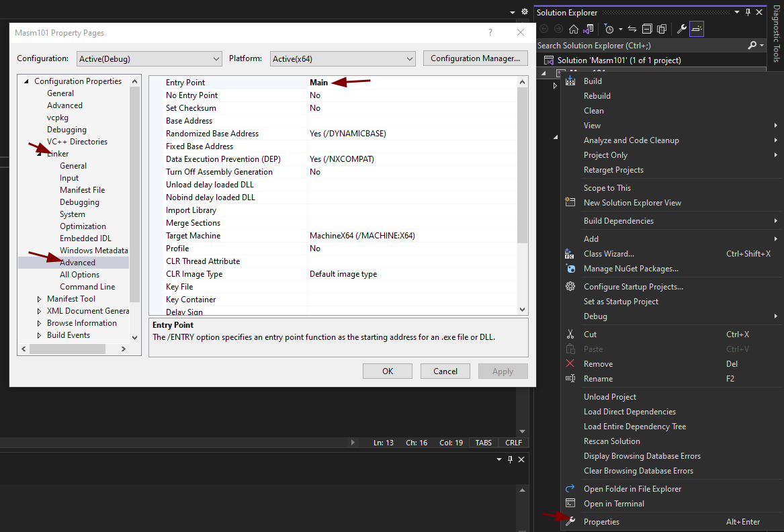Toggle the Solution Explorer auto-hide pin
This screenshot has height=532, width=784.
click(x=748, y=13)
